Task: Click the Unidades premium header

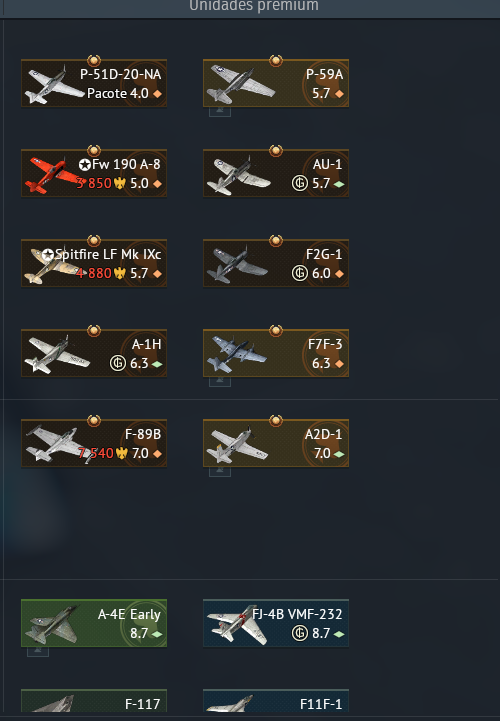Action: coord(254,6)
